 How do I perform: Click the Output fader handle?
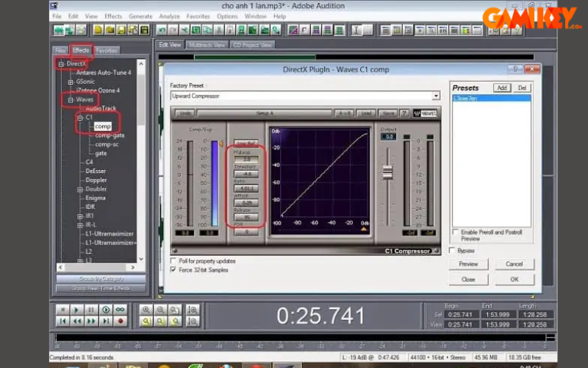coord(388,172)
